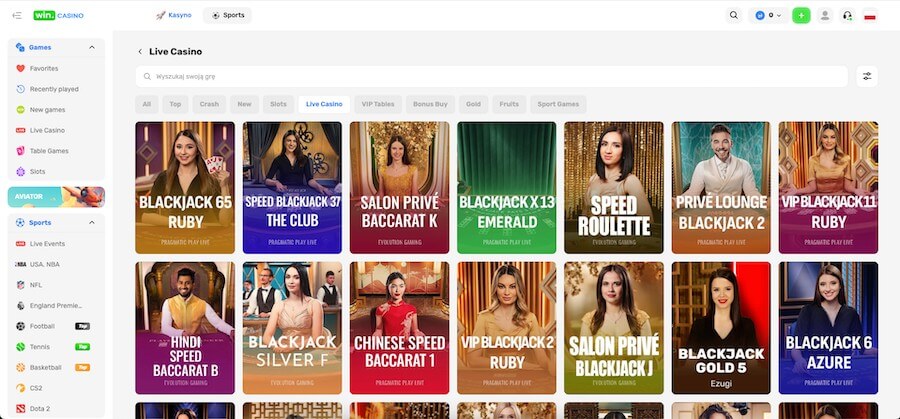
Task: Select the Fruits category filter
Action: click(x=509, y=104)
